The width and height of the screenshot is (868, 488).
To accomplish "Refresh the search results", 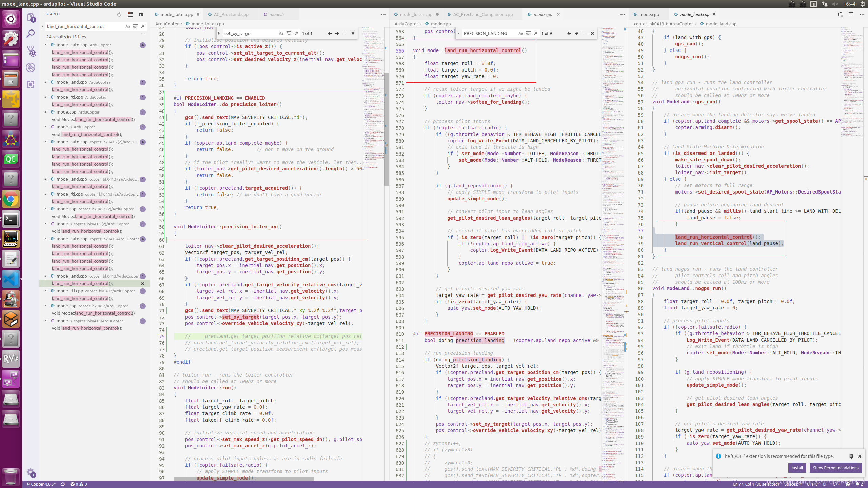I will [119, 14].
